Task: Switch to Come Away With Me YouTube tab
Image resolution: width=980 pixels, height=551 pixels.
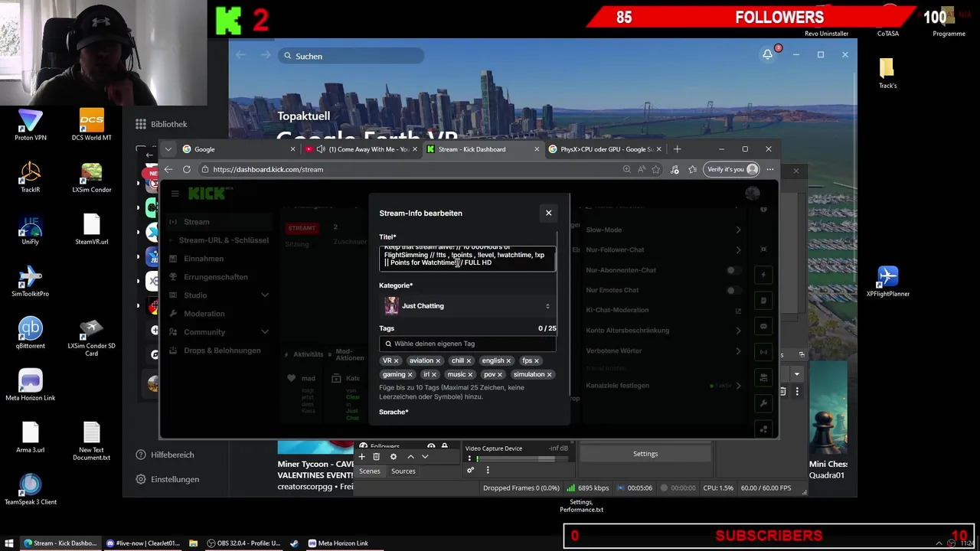Action: [x=361, y=149]
